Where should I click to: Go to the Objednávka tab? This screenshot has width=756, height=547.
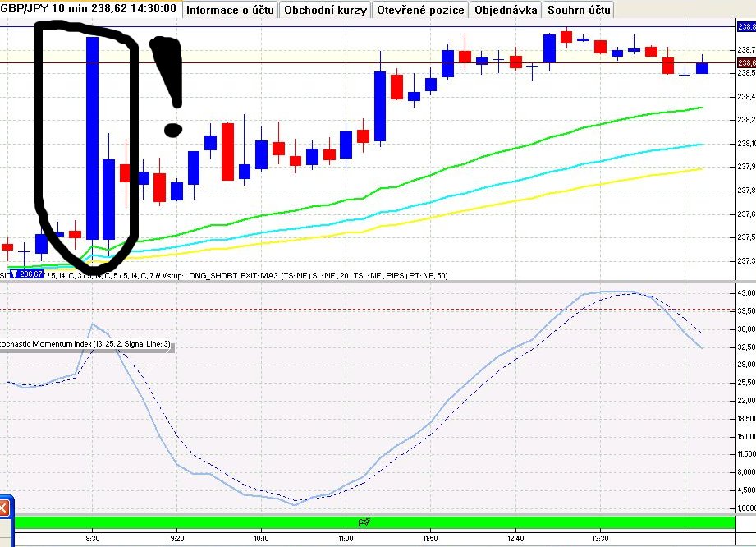(506, 10)
